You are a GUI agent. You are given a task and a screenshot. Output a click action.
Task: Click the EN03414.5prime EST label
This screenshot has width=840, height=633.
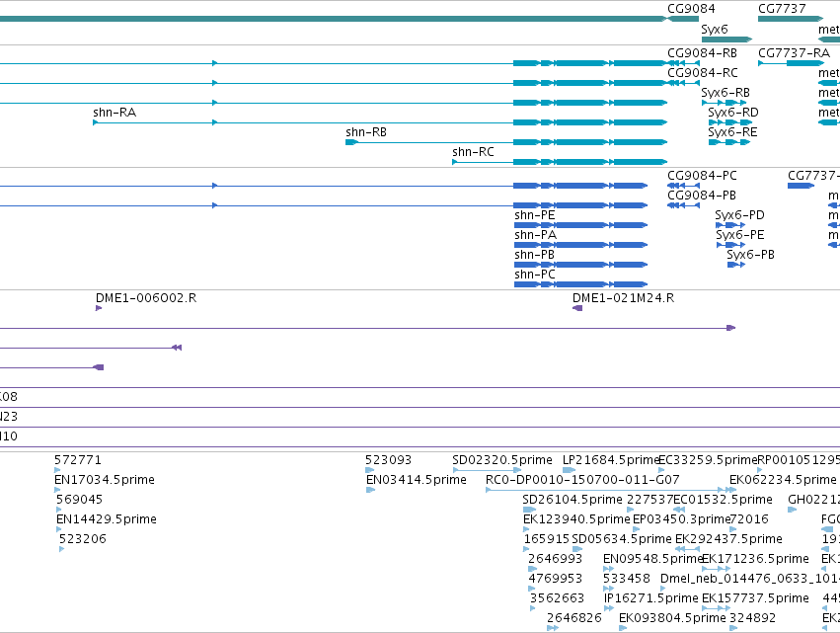(x=417, y=480)
